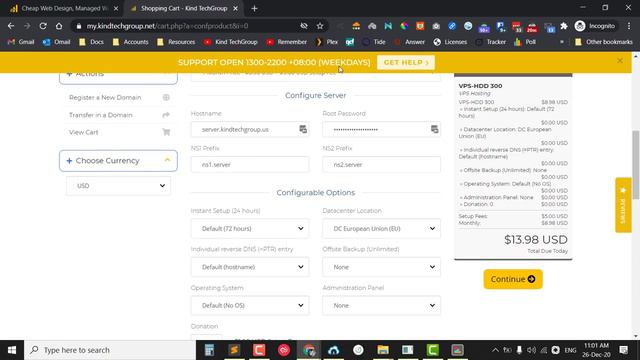Click the NS2 Prefix input field
Viewport: 640px width, 360px height.
(x=382, y=164)
